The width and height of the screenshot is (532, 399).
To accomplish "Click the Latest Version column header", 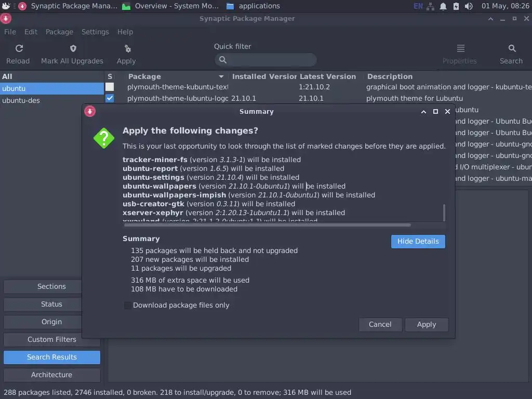I will point(328,77).
